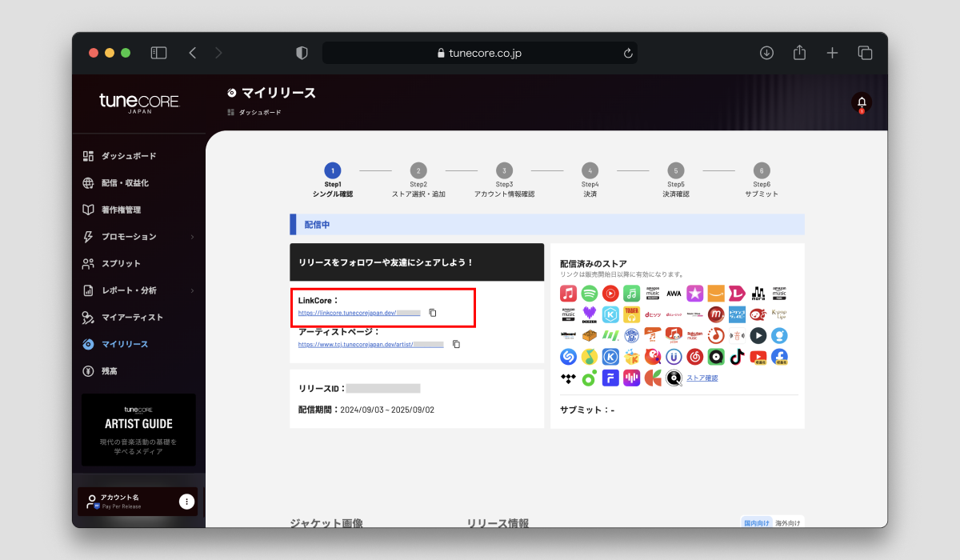Copy the LinkCore URL

433,313
